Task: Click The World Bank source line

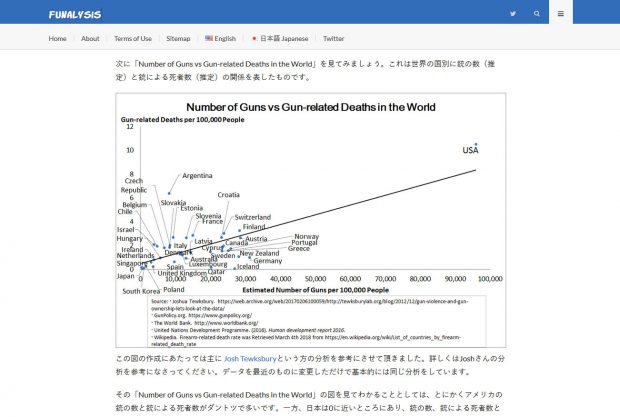Action: 205,323
